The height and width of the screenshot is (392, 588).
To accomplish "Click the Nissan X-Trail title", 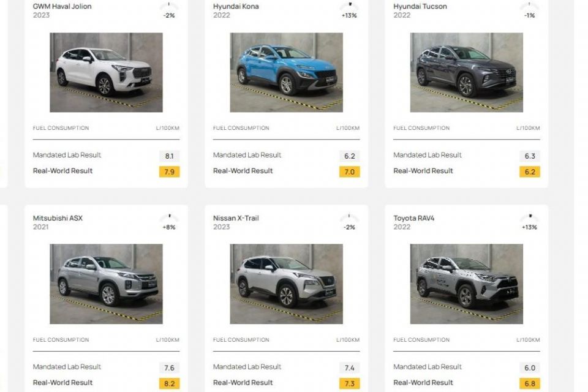I will coord(236,218).
